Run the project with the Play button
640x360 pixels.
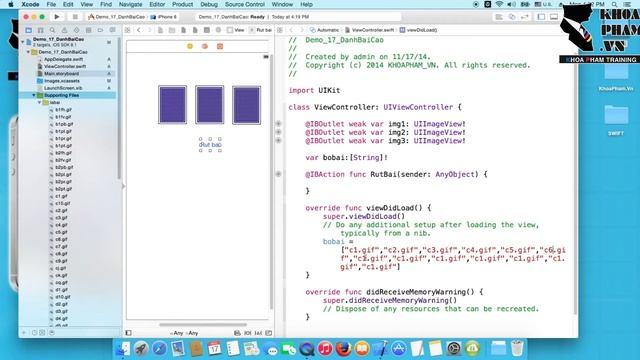(57, 17)
